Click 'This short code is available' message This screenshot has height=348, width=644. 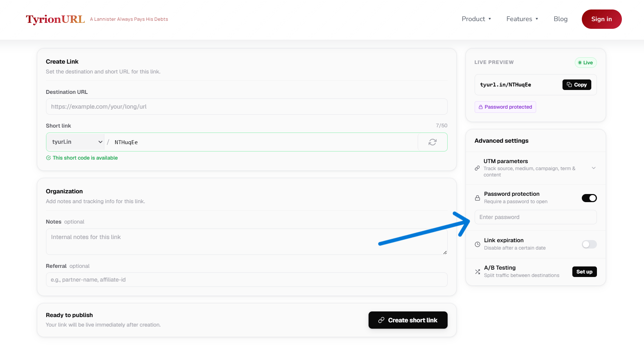pyautogui.click(x=85, y=158)
